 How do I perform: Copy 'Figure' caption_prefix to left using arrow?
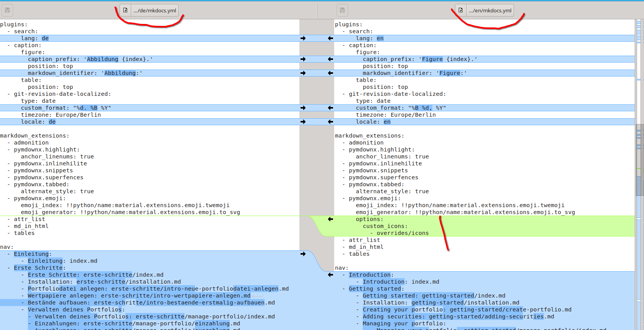(330, 59)
